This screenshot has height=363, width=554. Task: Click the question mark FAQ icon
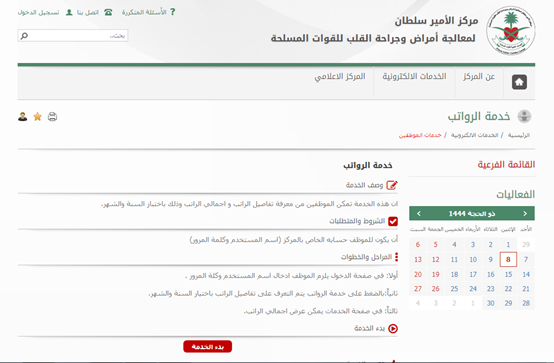pos(172,12)
